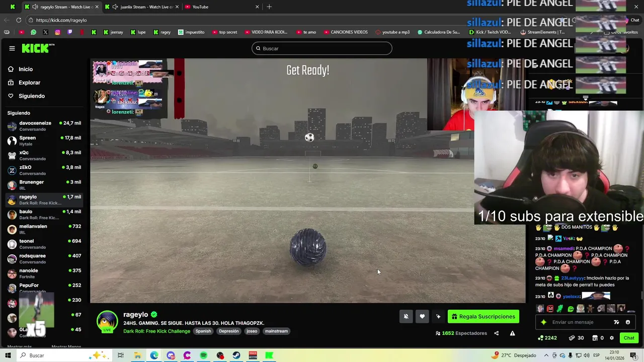The image size is (644, 362).
Task: Open baulo channel in sidebar
Action: [x=44, y=214]
